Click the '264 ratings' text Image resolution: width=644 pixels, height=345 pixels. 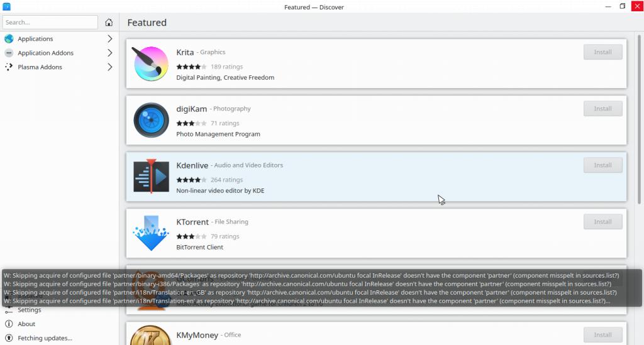tap(226, 180)
